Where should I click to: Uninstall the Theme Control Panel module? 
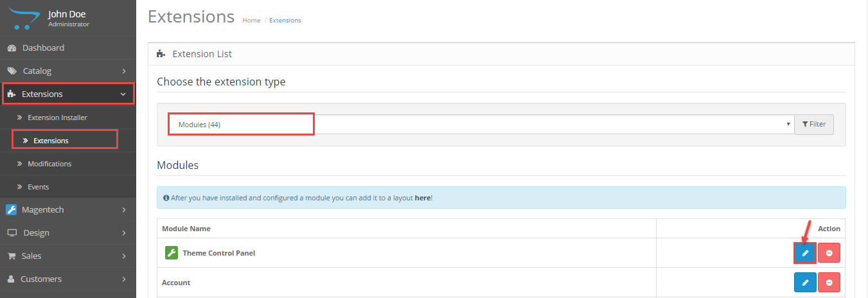click(x=829, y=253)
